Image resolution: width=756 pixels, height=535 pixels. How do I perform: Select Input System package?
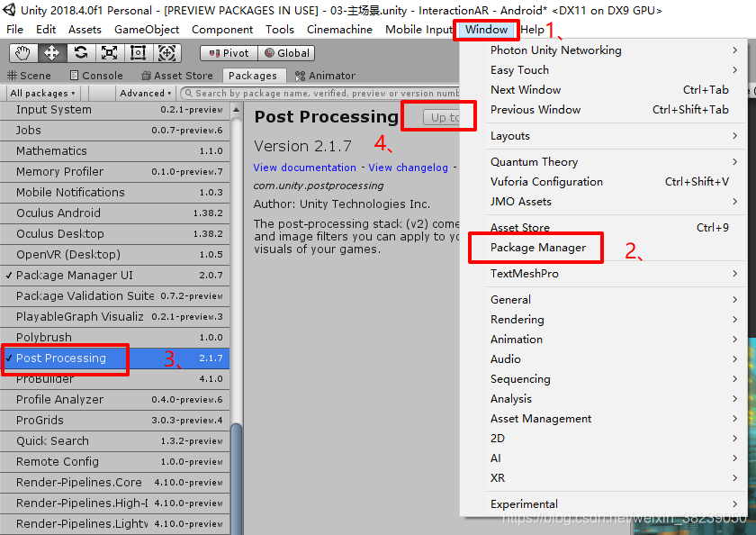tap(115, 110)
